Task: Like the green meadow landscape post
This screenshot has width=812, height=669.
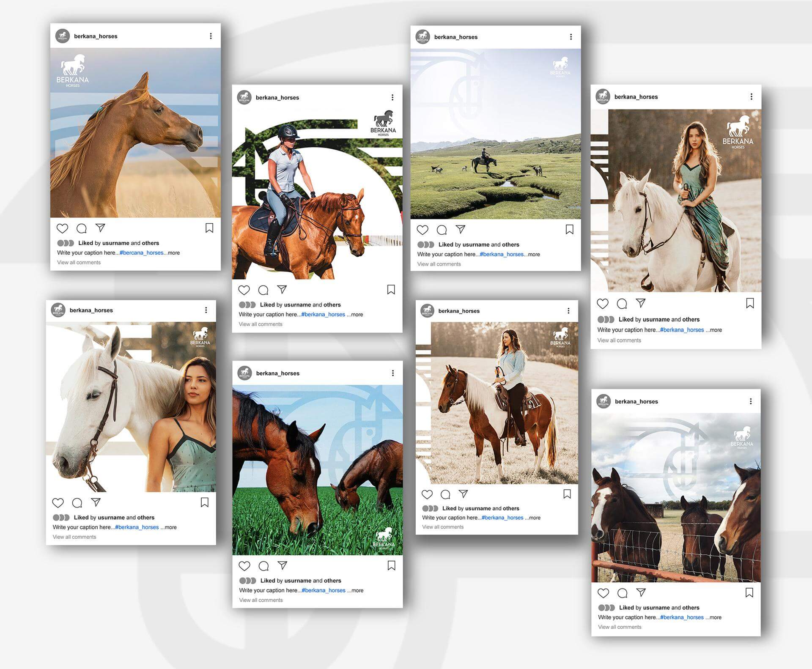Action: click(422, 230)
